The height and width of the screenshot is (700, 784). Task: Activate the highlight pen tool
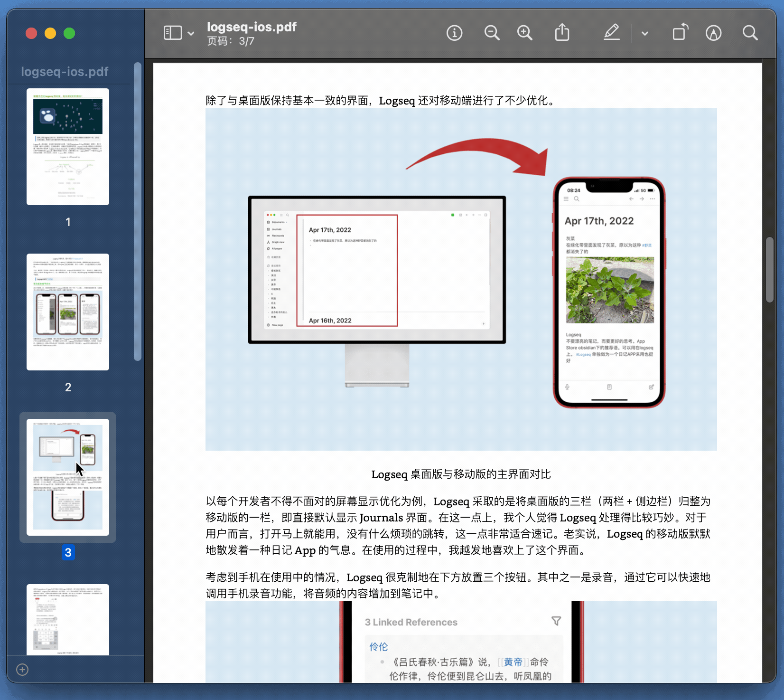click(x=611, y=33)
